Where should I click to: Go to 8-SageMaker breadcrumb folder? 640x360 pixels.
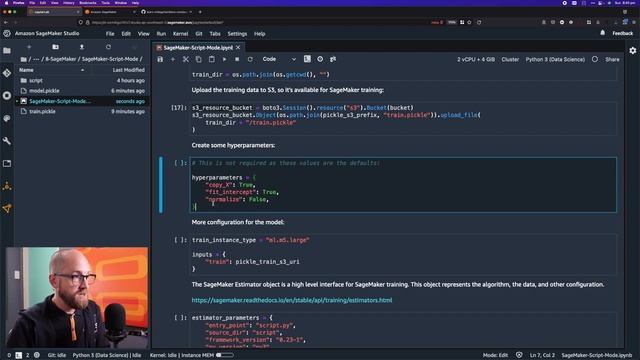tap(61, 59)
